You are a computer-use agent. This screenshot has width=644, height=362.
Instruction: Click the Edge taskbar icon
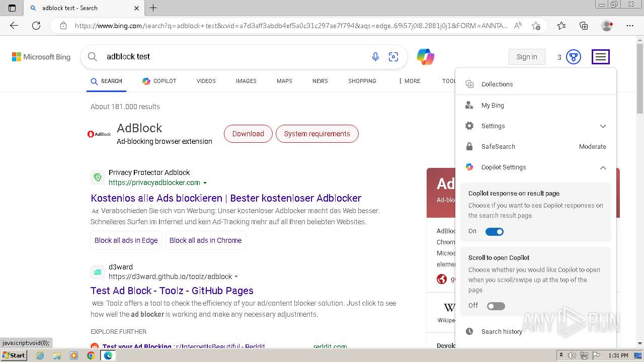108,355
